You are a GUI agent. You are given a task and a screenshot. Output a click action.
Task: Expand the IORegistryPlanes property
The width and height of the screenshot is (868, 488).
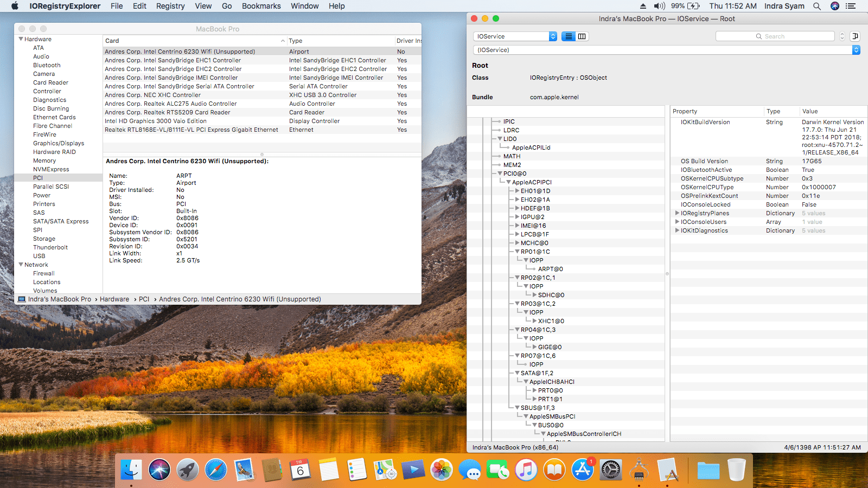tap(677, 213)
